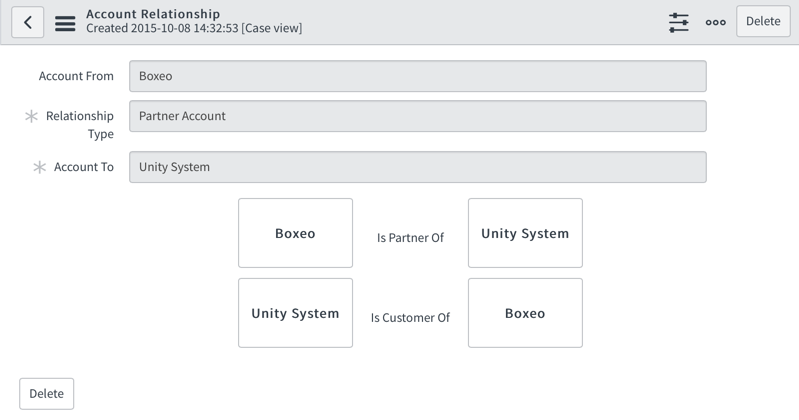Click the Account From field with Boxeo
Viewport: 799px width, 420px height.
point(417,76)
